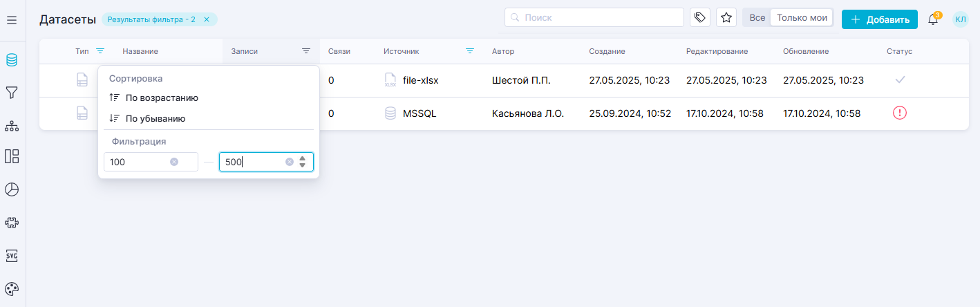The height and width of the screenshot is (307, 980).
Task: Clear the minimum filter value 100
Action: 174,162
